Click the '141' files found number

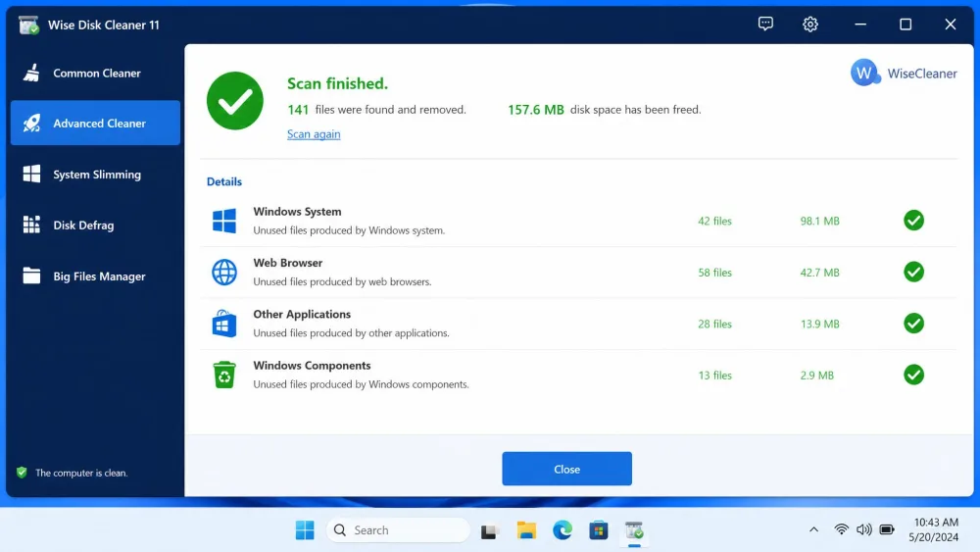click(x=298, y=110)
